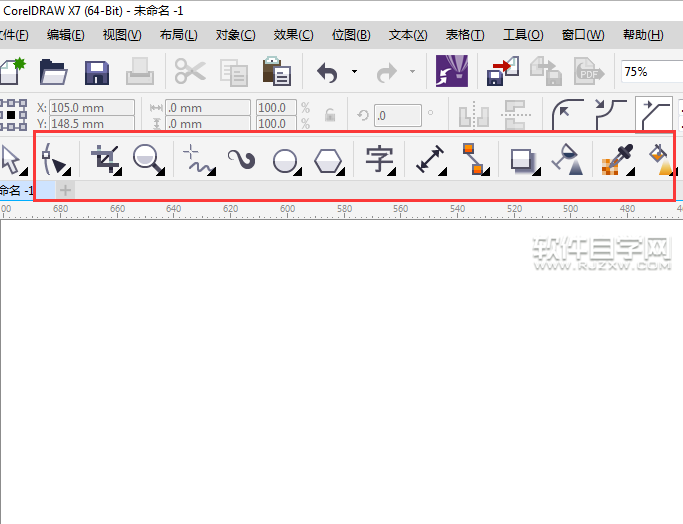Undo the last action with the undo arrow

point(327,72)
